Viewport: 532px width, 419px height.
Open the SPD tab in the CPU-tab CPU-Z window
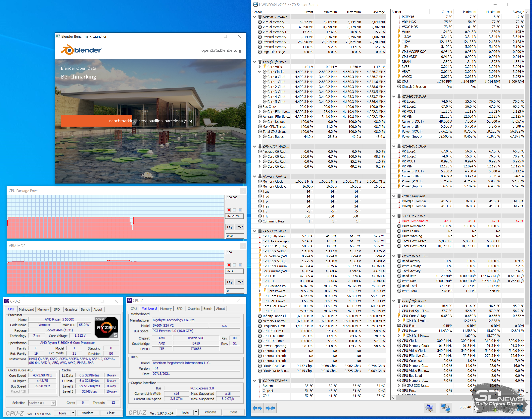pos(57,309)
